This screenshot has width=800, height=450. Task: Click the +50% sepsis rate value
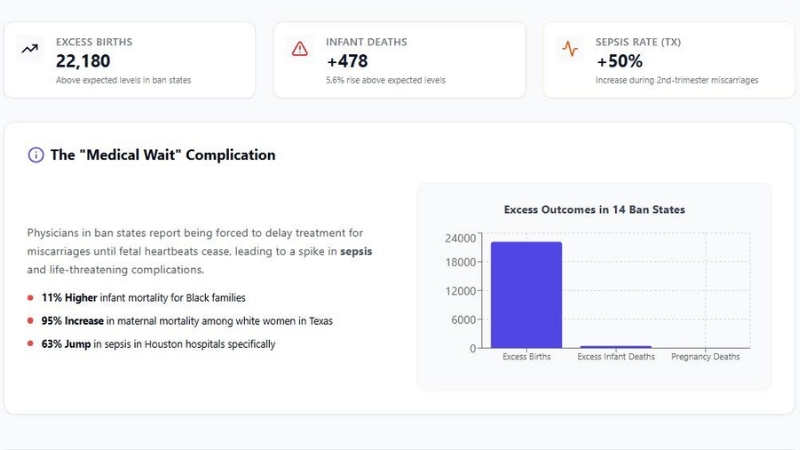coord(619,61)
